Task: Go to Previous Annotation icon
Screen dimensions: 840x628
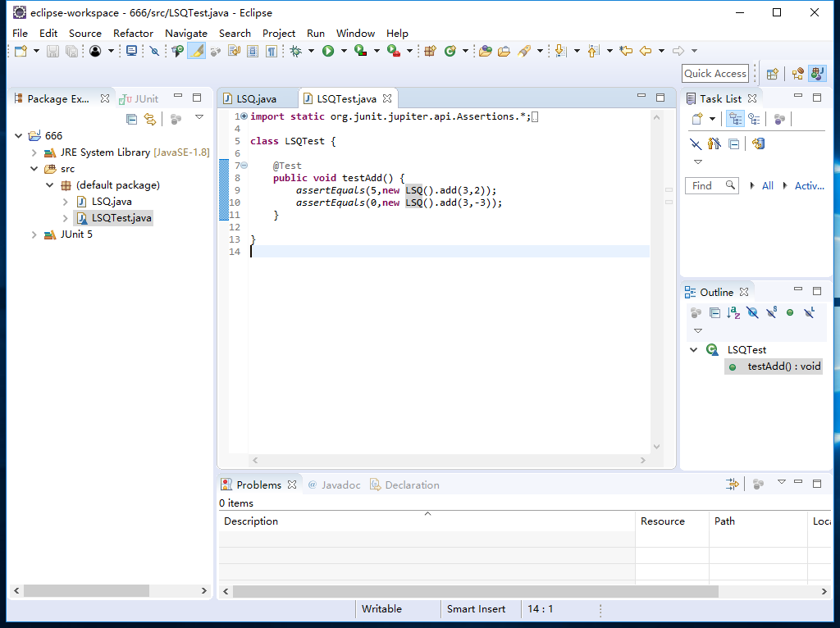Action: click(x=593, y=51)
